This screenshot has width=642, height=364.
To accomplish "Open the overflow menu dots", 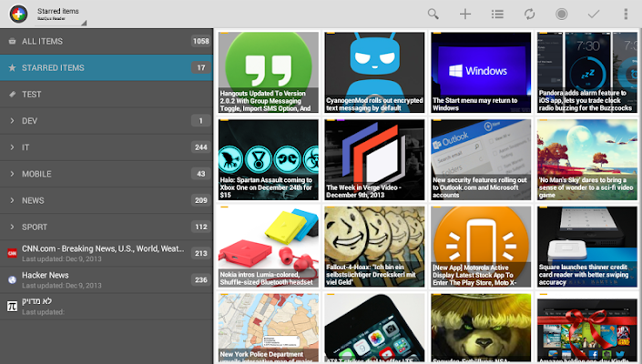I will (626, 15).
